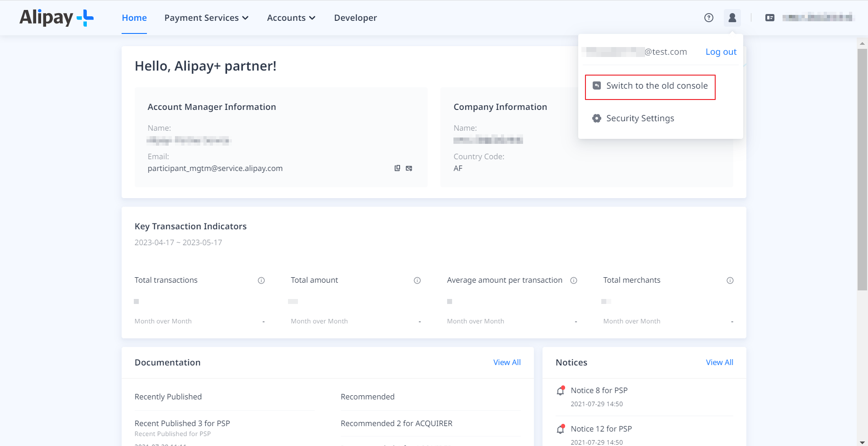The image size is (868, 446).
Task: Switch to the Home tab
Action: [134, 18]
